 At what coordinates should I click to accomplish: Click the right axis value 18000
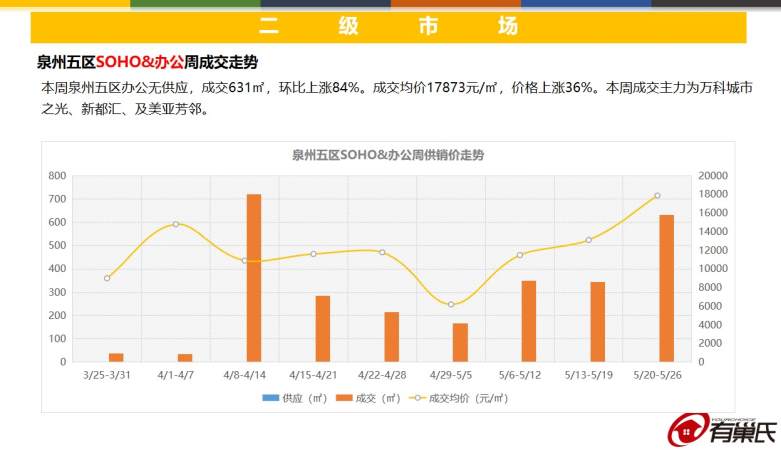(713, 194)
